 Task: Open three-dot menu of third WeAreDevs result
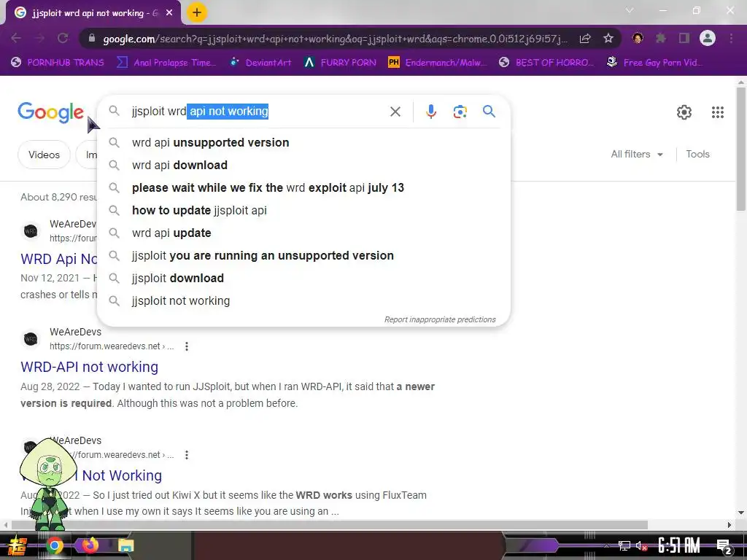[x=187, y=455]
